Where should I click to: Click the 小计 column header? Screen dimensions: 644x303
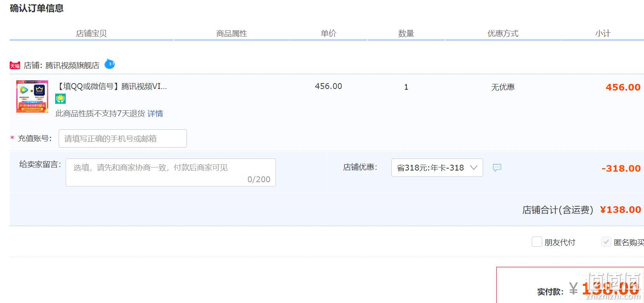pyautogui.click(x=603, y=33)
